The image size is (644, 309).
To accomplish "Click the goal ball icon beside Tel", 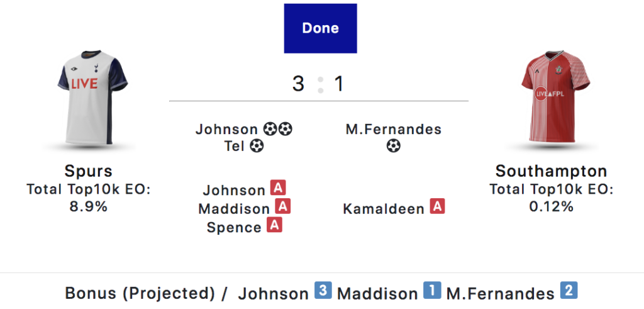I will 257,146.
